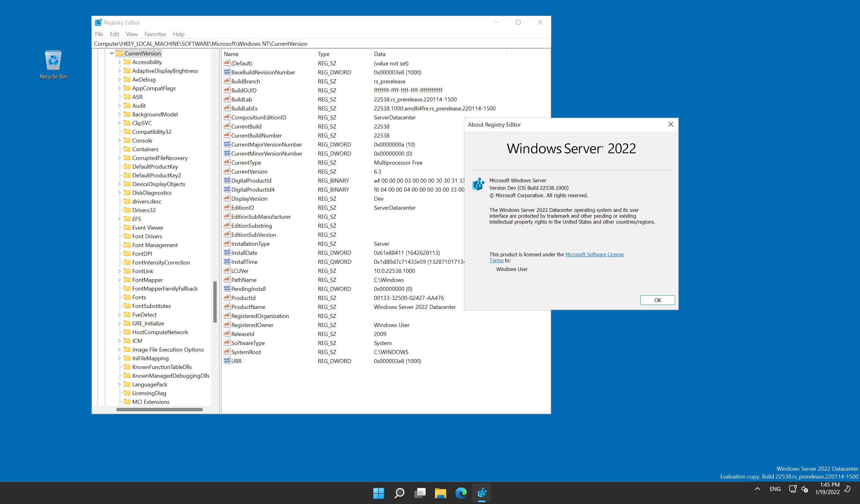Click the InstallDate DWORD value icon
Viewport: 860px width, 504px height.
click(x=227, y=253)
